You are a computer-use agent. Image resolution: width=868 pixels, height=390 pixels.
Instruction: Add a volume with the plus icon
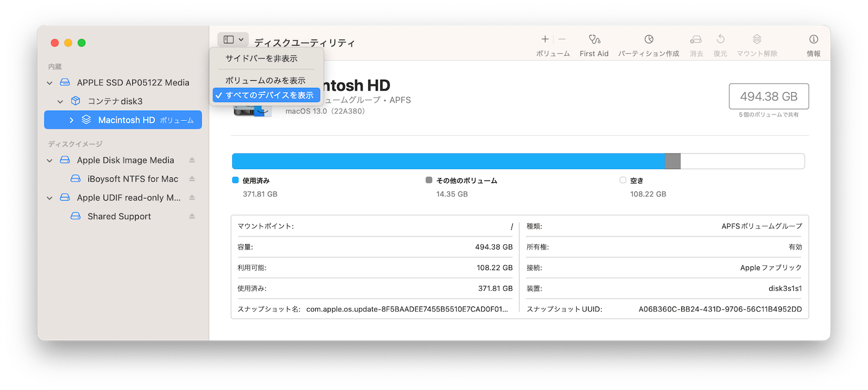545,39
